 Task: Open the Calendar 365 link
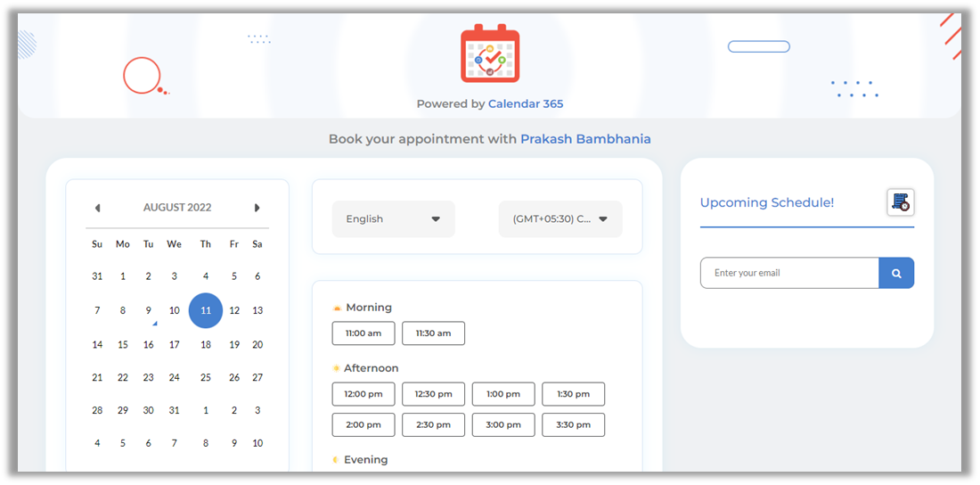pyautogui.click(x=526, y=103)
